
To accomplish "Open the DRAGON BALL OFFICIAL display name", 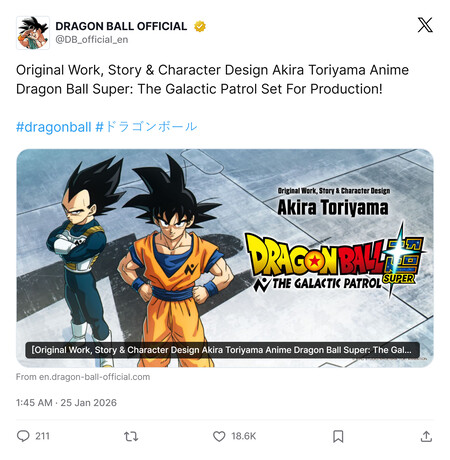I will click(x=121, y=26).
